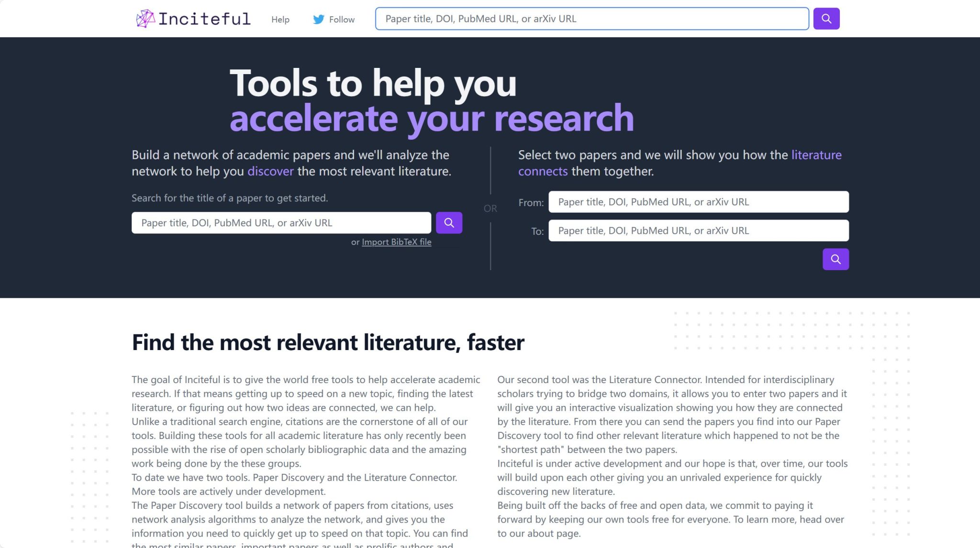Click the Literature Connector search icon button
The image size is (980, 548).
click(835, 259)
